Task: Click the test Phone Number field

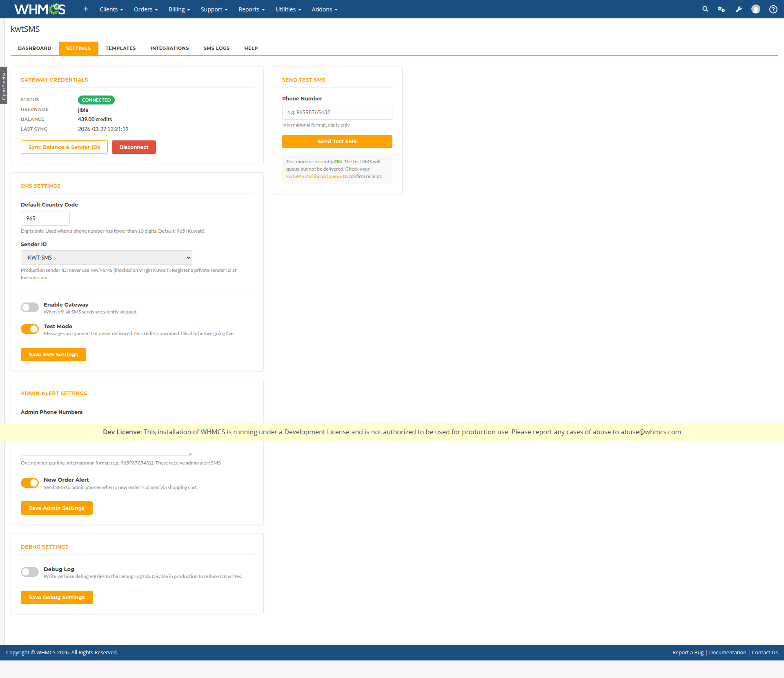Action: pos(337,112)
